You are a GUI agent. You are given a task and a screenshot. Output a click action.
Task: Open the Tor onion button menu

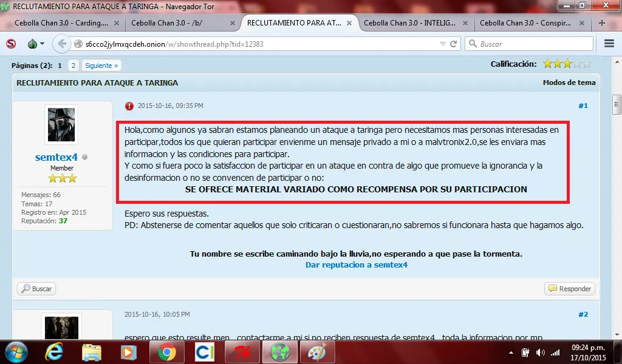click(36, 44)
